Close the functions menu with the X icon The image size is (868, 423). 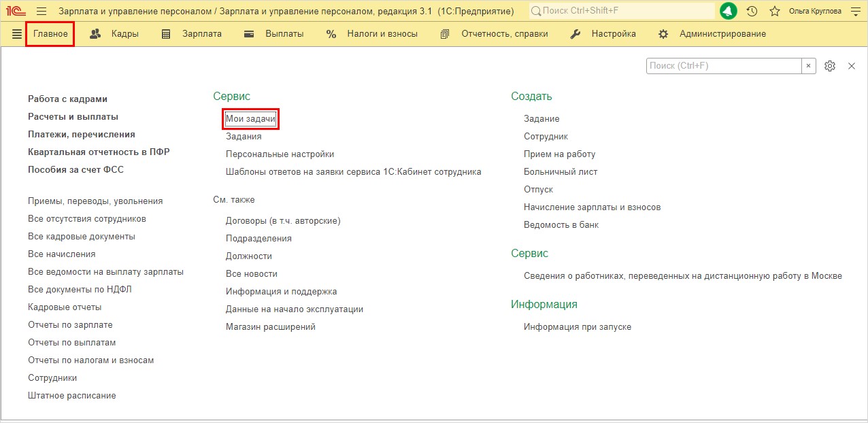[851, 66]
